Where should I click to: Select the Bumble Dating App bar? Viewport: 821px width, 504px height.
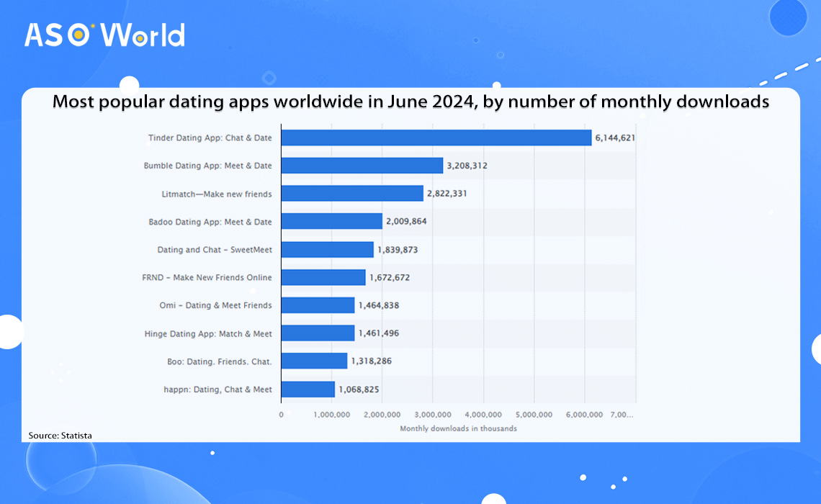tap(362, 166)
